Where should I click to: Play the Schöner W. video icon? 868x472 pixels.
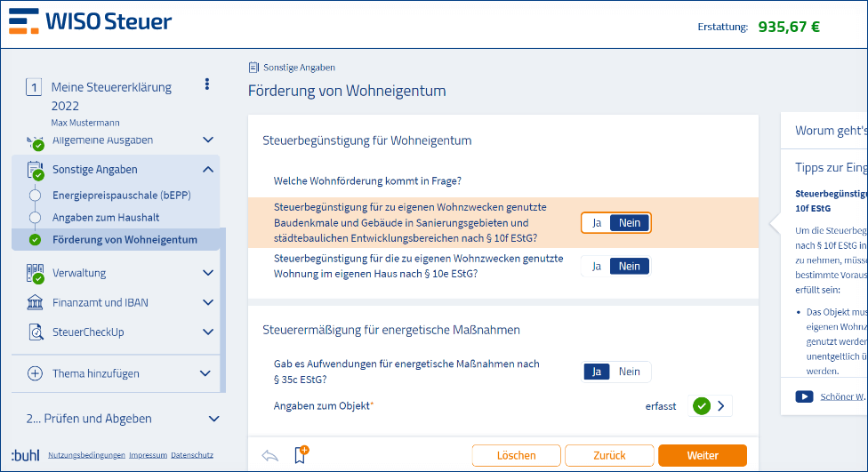[x=804, y=396]
